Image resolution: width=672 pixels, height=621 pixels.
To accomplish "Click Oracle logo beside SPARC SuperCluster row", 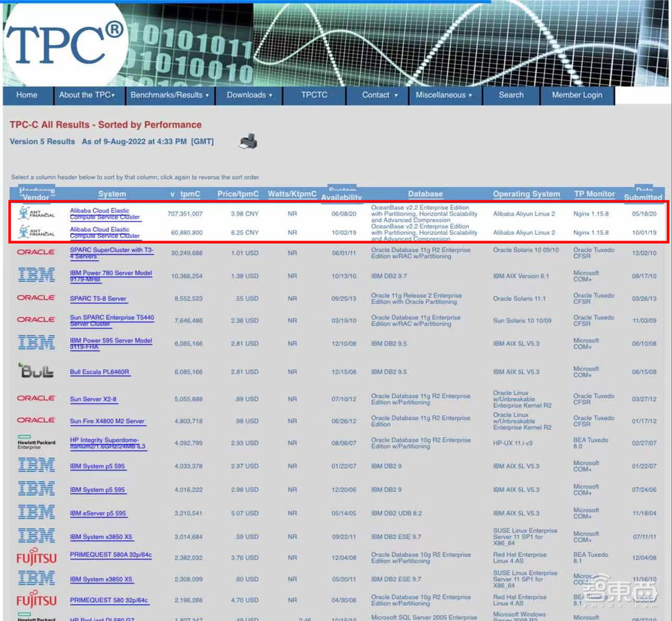I will pos(36,252).
